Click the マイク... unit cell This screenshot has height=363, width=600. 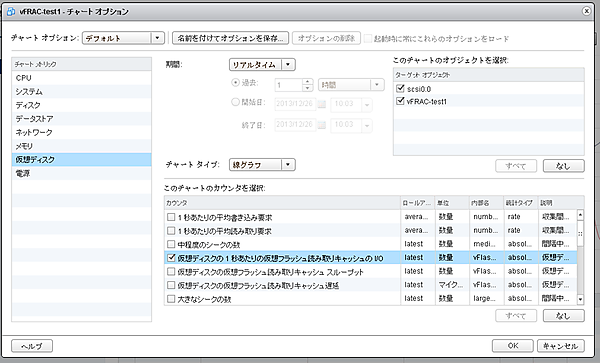click(452, 285)
